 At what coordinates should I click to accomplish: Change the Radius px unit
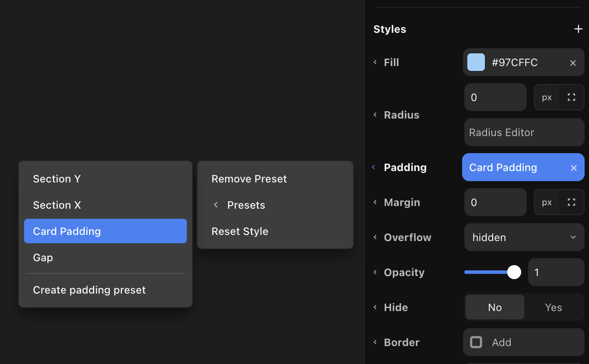[x=547, y=97]
